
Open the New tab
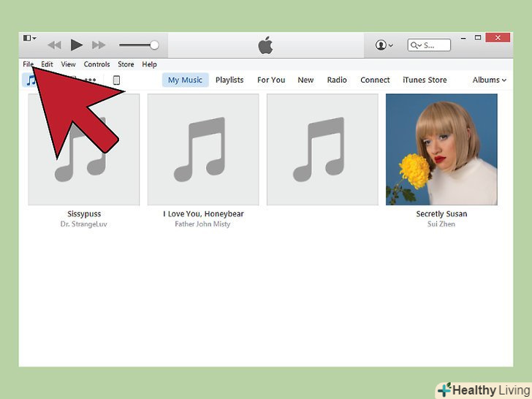click(x=305, y=80)
